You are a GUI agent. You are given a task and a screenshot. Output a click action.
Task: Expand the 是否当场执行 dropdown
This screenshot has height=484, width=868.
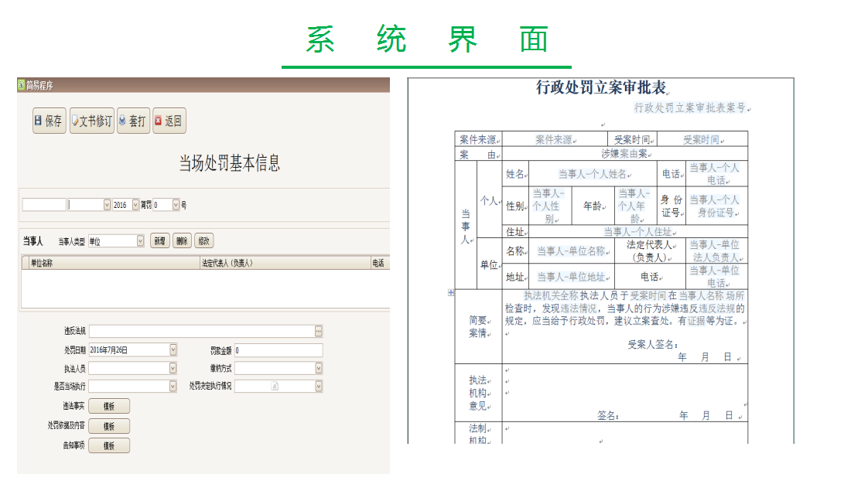pyautogui.click(x=173, y=386)
